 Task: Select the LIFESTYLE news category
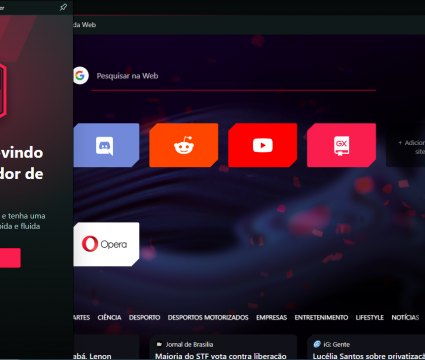(x=370, y=317)
